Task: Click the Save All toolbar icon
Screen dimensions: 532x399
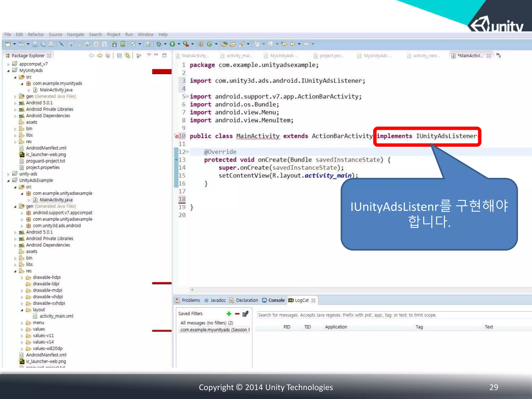Action: [43, 44]
